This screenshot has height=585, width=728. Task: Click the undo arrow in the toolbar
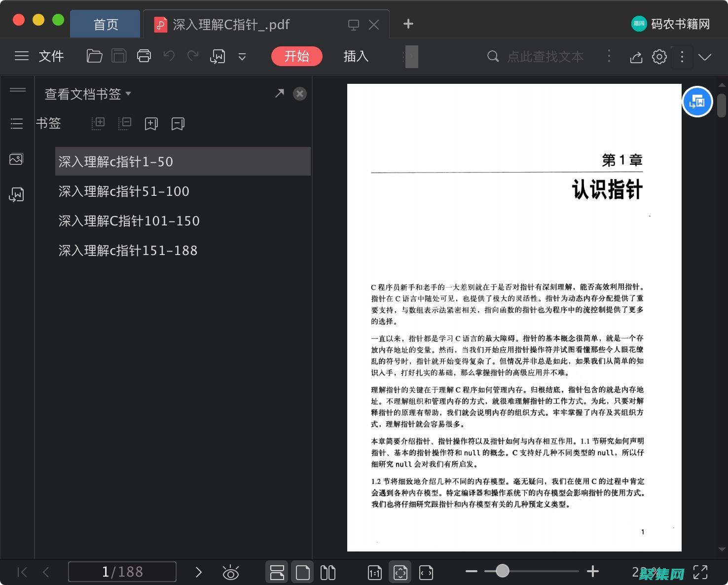tap(168, 56)
